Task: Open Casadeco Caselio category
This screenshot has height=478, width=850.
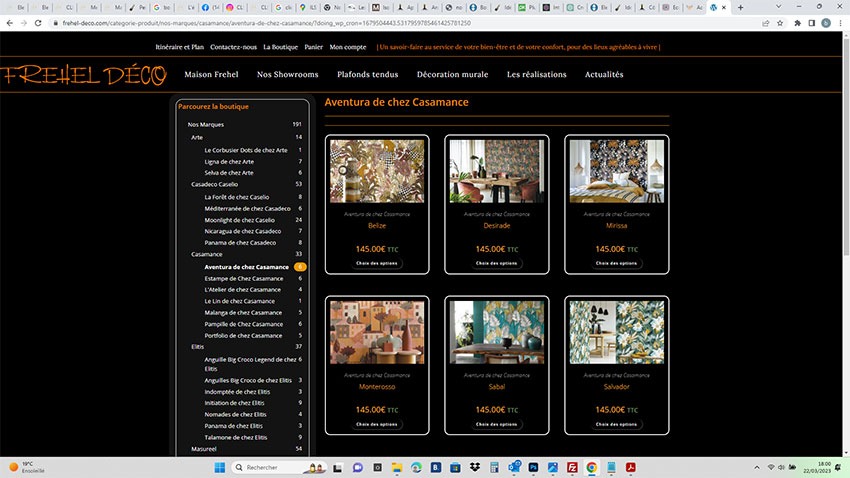Action: click(x=215, y=184)
